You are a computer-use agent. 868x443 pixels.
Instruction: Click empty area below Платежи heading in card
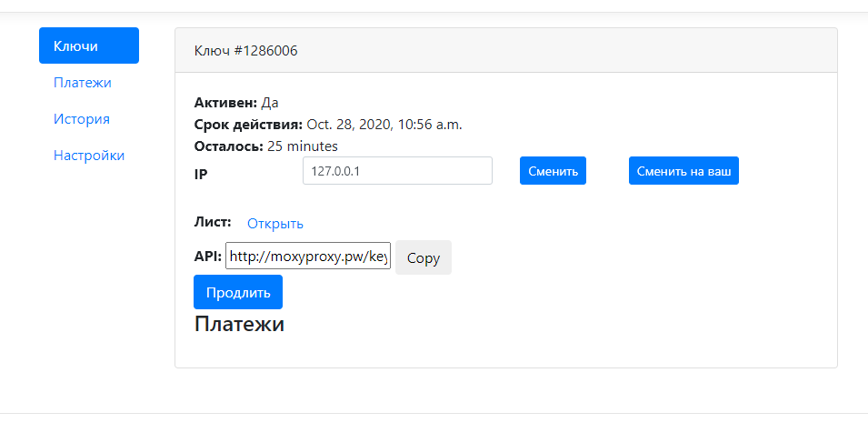(x=506, y=352)
